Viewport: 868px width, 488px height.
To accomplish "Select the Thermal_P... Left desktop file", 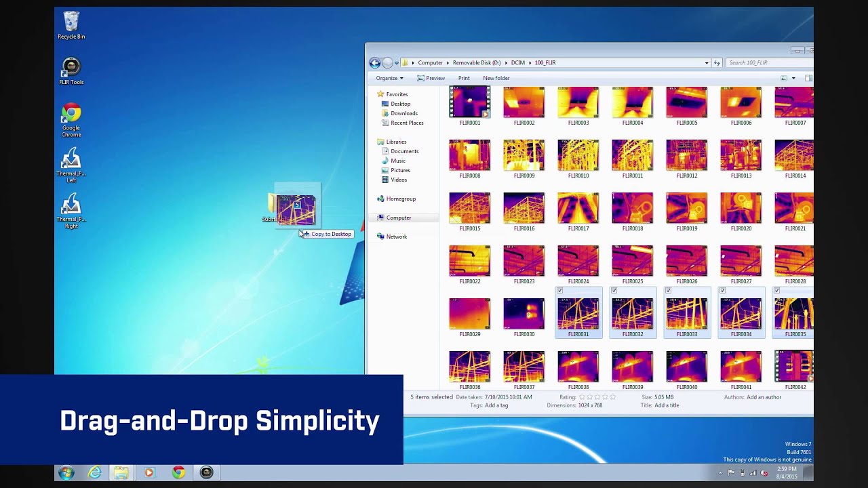I will pyautogui.click(x=71, y=165).
